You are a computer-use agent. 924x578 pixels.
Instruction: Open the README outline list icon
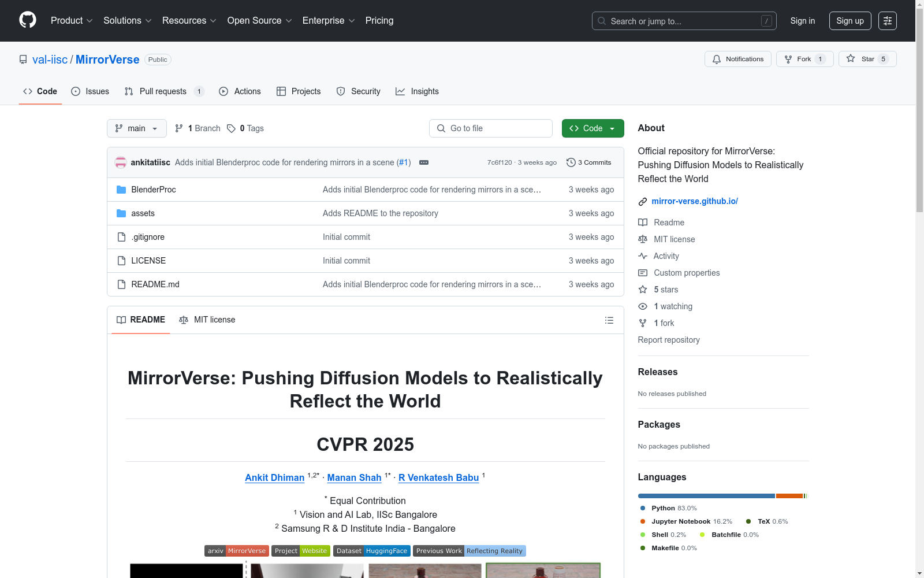click(x=609, y=320)
